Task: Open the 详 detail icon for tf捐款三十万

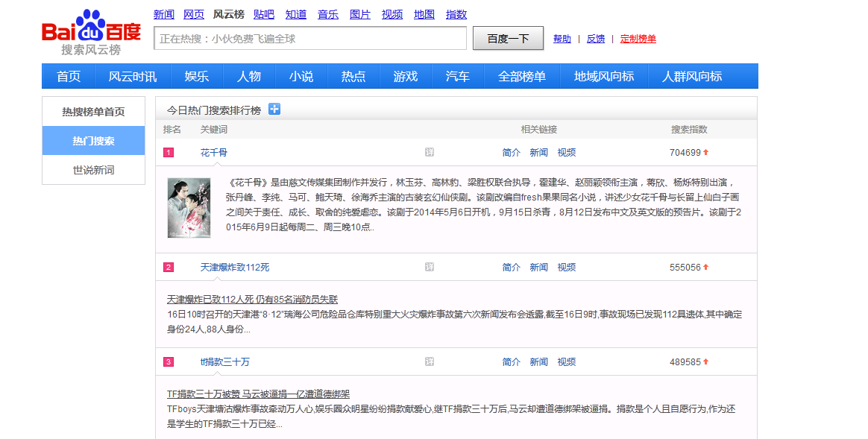Action: [x=430, y=361]
